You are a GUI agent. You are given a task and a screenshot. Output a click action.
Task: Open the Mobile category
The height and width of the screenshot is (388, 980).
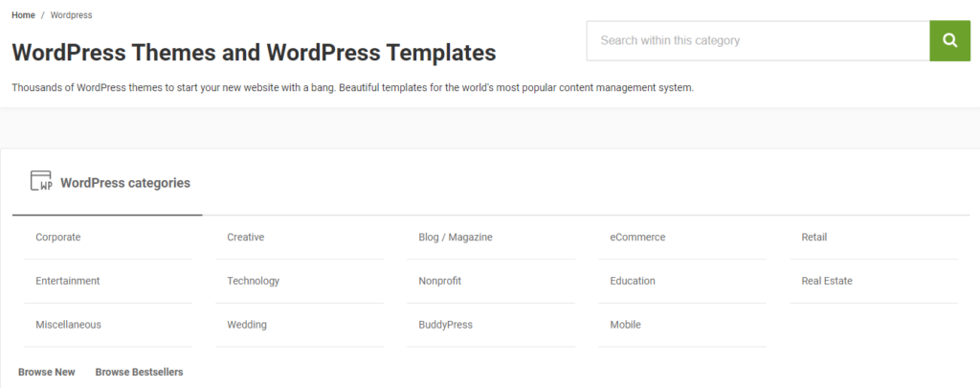(x=626, y=325)
